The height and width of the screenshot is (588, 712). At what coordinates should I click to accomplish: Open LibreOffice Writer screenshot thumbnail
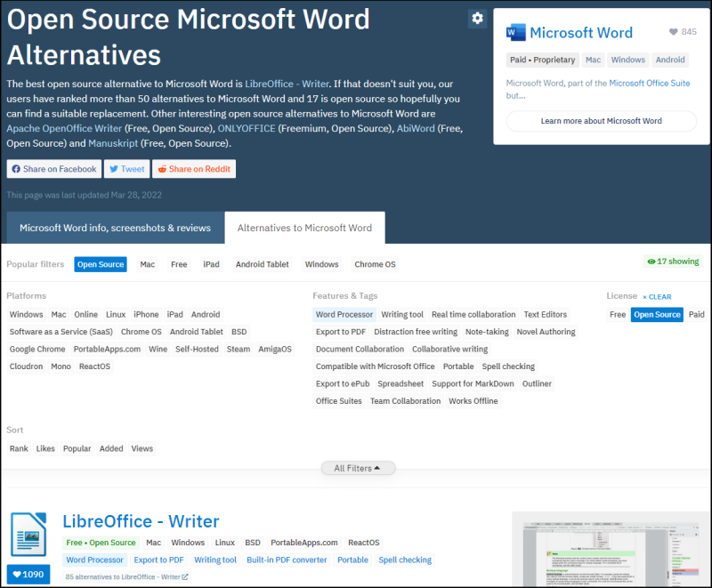pos(611,549)
